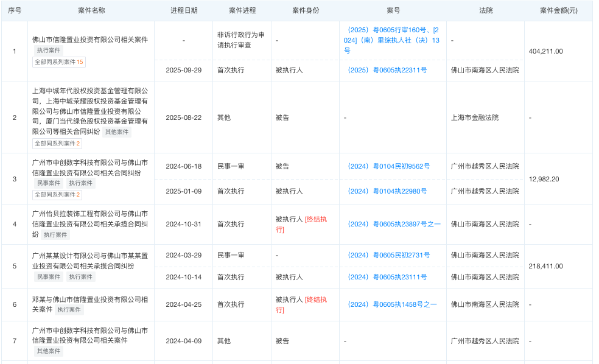The width and height of the screenshot is (599, 364).
Task: Click 终结执行 status in row 6
Action: point(302,305)
